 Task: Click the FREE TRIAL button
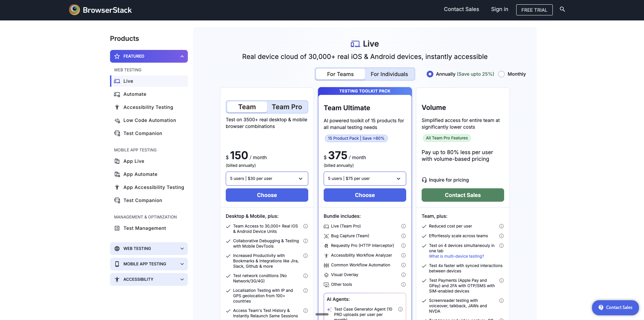[x=534, y=10]
